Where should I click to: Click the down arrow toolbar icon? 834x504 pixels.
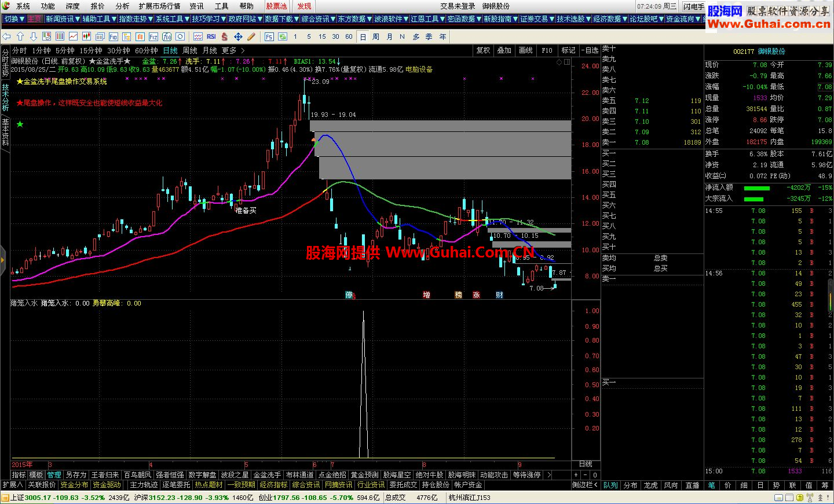[34, 36]
